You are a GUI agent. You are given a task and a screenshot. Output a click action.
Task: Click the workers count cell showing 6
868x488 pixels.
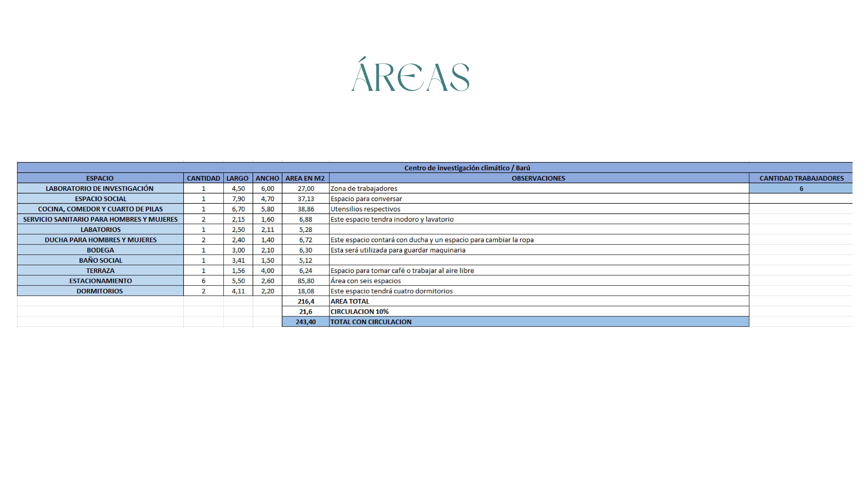pyautogui.click(x=801, y=189)
